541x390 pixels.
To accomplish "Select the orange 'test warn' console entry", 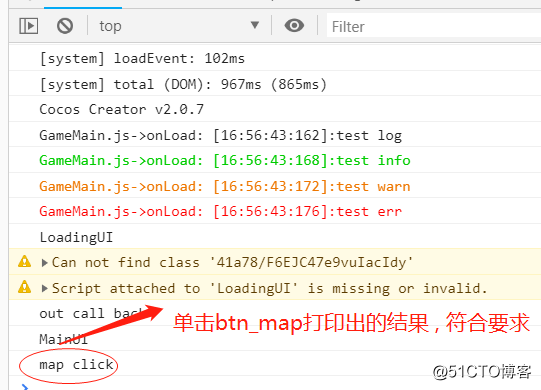I will click(225, 186).
